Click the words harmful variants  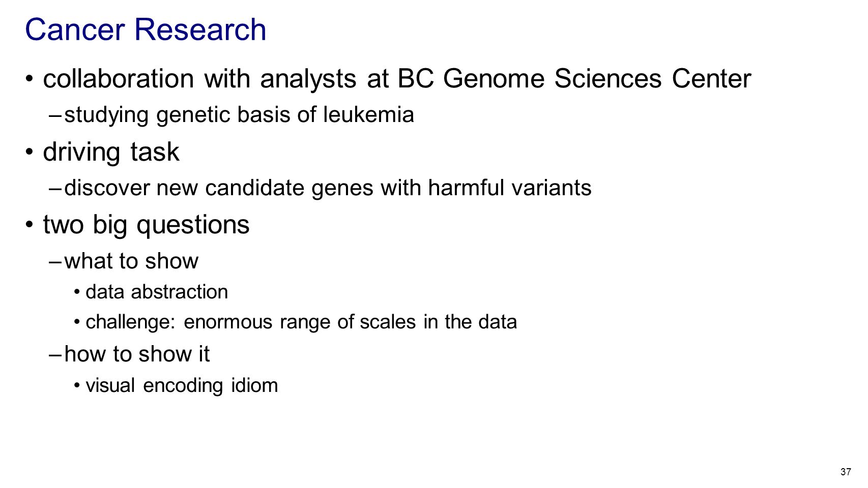pyautogui.click(x=510, y=188)
